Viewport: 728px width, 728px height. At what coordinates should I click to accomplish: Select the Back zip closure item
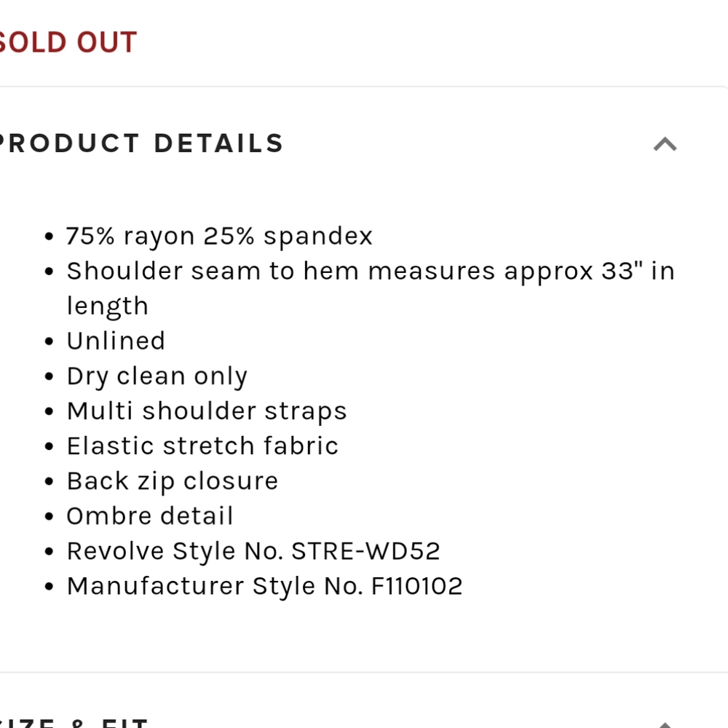click(173, 481)
